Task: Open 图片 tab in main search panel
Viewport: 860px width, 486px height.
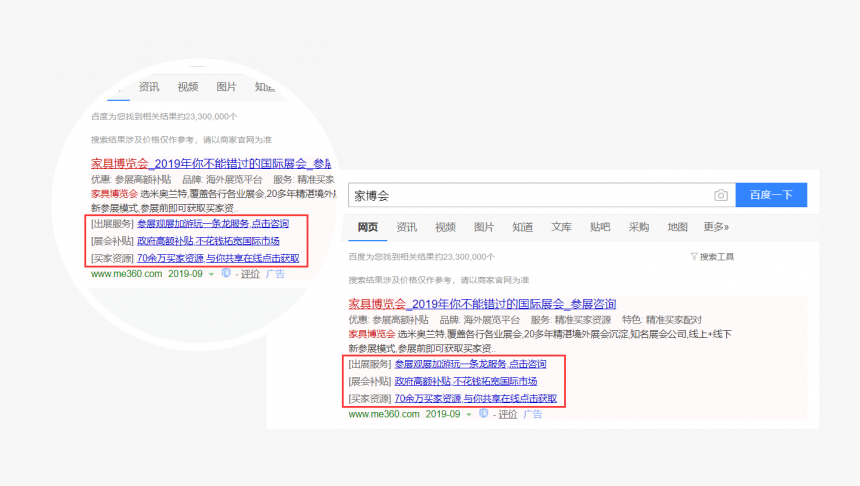Action: 484,227
